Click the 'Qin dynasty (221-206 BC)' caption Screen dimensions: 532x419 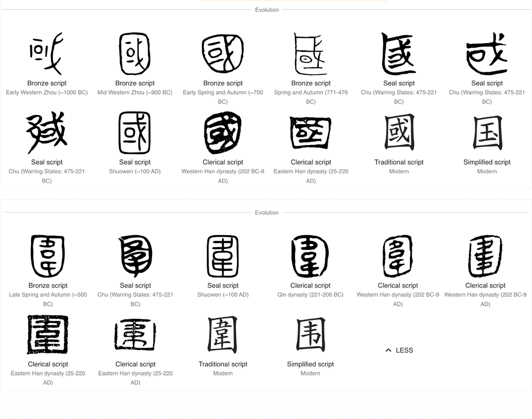(310, 294)
